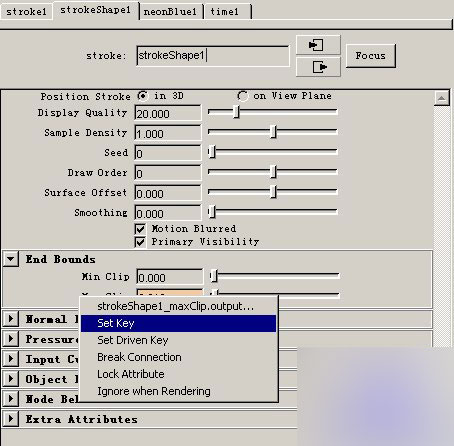
Task: Choose Set Driven Key menu entry
Action: pos(178,340)
